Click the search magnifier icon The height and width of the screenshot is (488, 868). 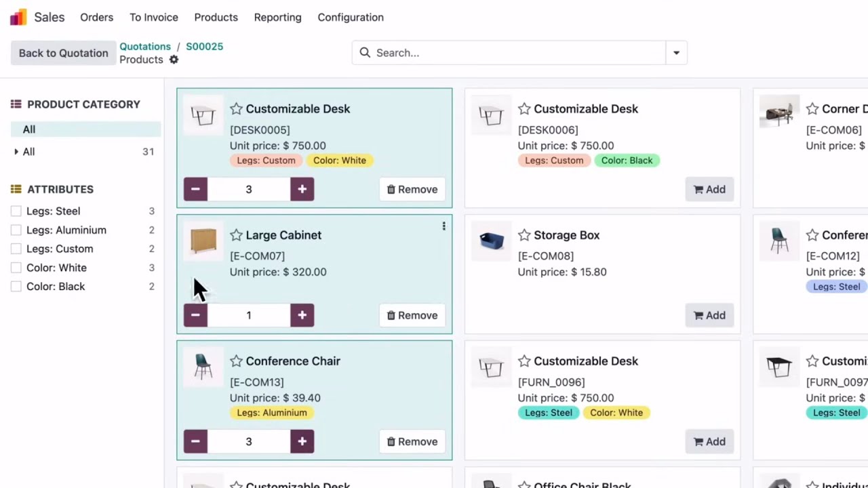coord(365,53)
